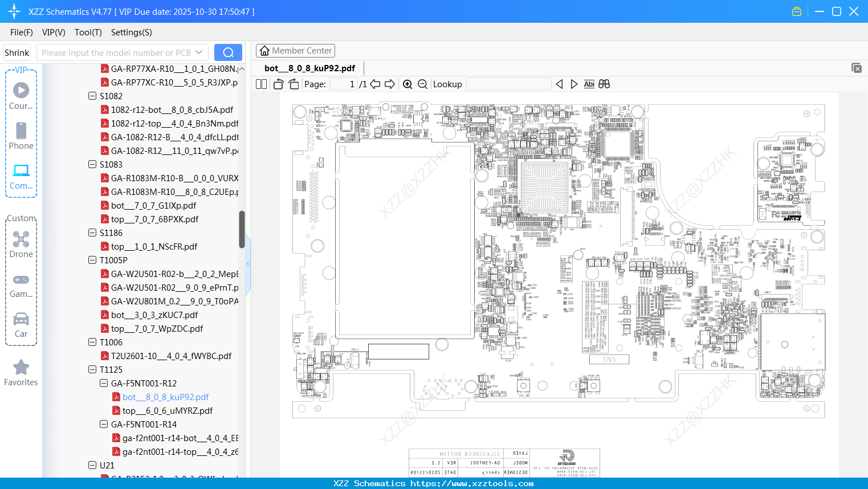Collapse the T1006 folder
Viewport: 868px width, 489px height.
[92, 342]
